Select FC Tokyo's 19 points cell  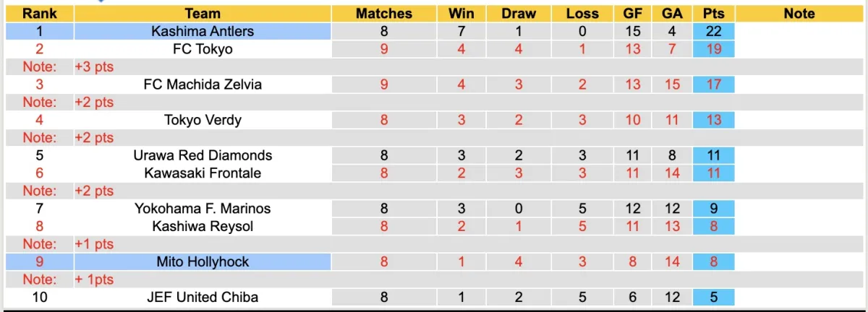tap(714, 49)
